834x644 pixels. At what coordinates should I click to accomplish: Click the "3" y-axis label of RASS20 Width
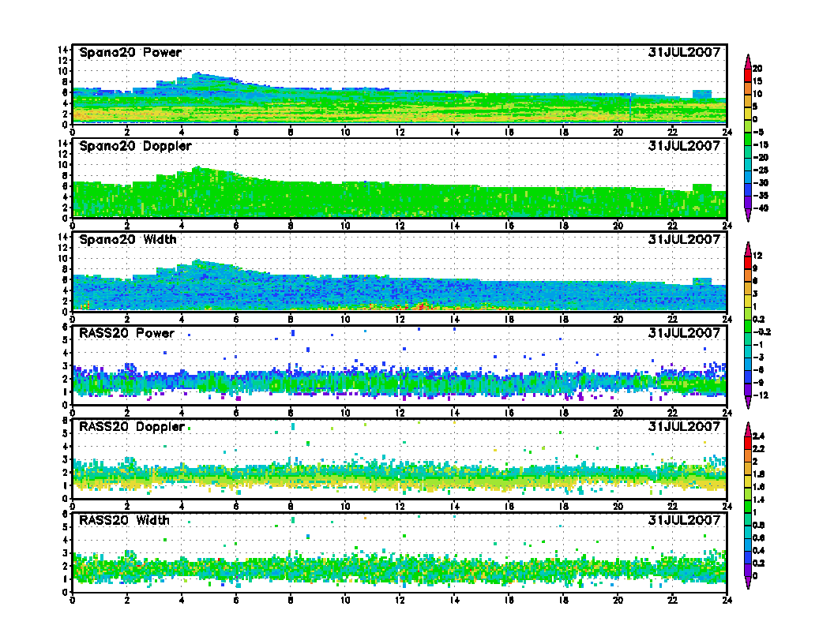pos(66,553)
